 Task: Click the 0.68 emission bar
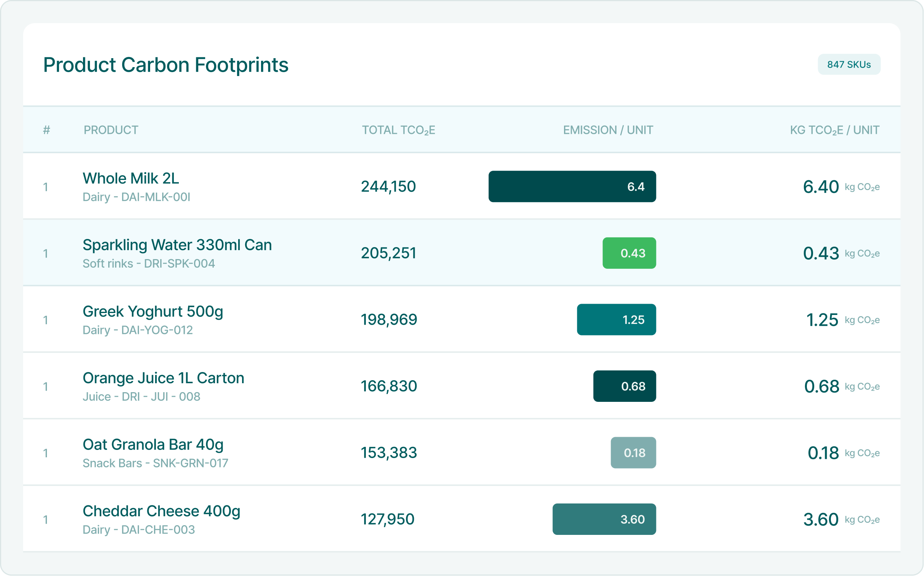point(624,386)
